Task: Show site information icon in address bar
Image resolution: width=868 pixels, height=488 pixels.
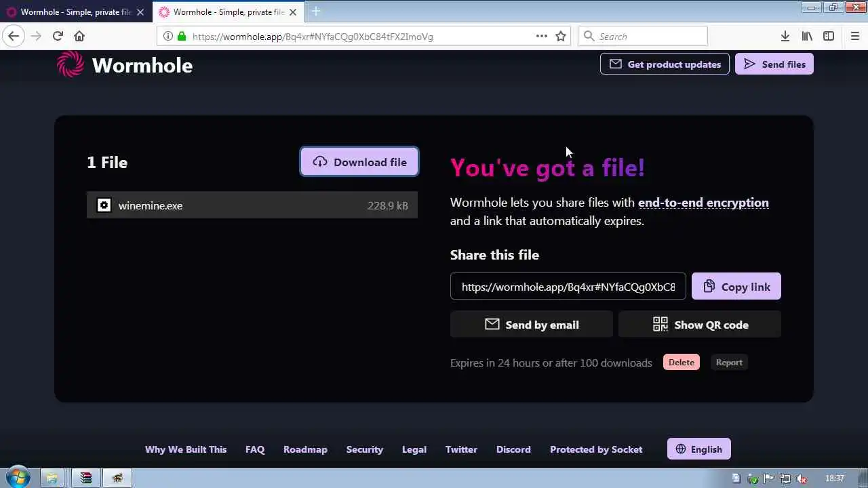Action: pos(168,37)
